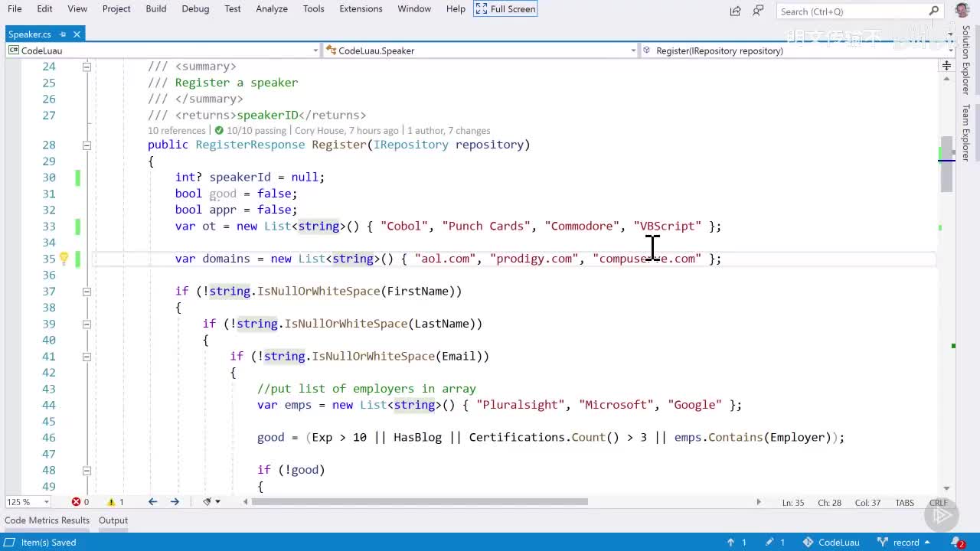The width and height of the screenshot is (980, 551).
Task: Click the code cleanup broom icon
Action: point(207,502)
